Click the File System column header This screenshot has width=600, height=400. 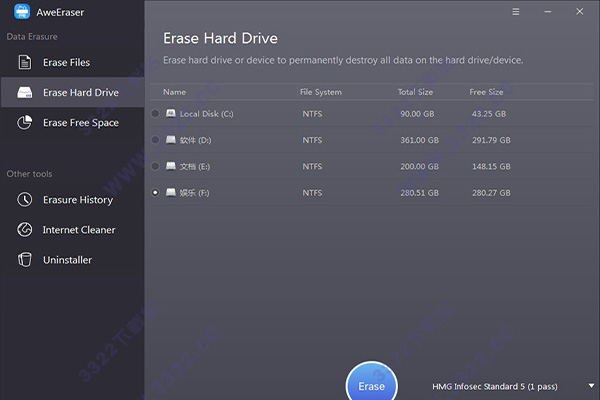click(x=321, y=92)
